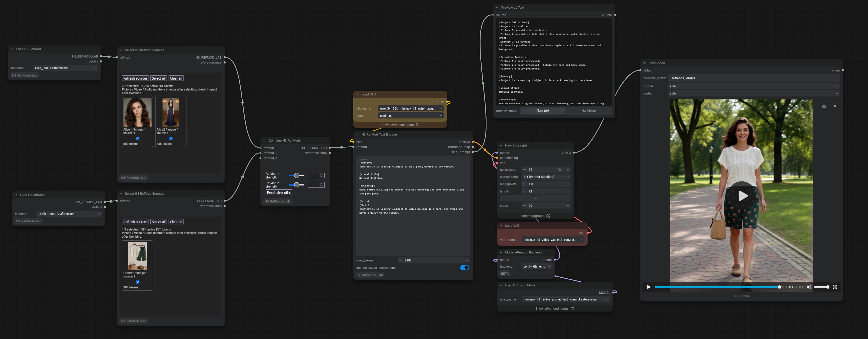
Task: Decrease steps with the minus icon
Action: [525, 206]
